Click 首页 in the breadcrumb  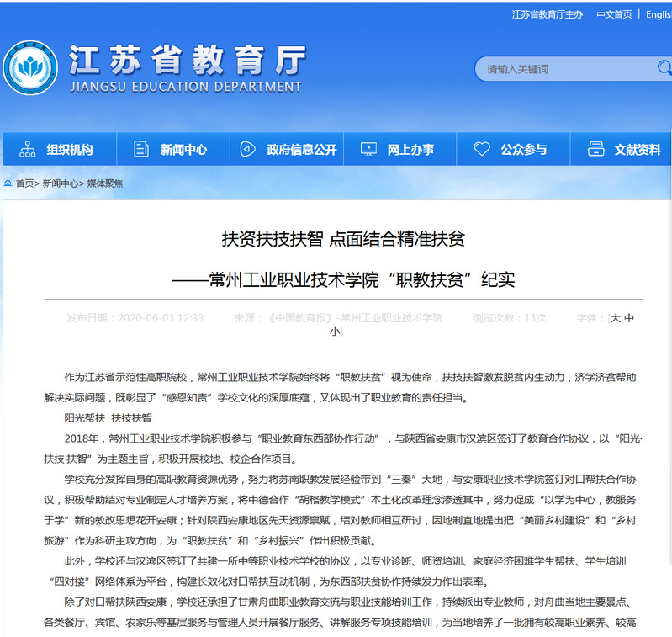pos(25,183)
